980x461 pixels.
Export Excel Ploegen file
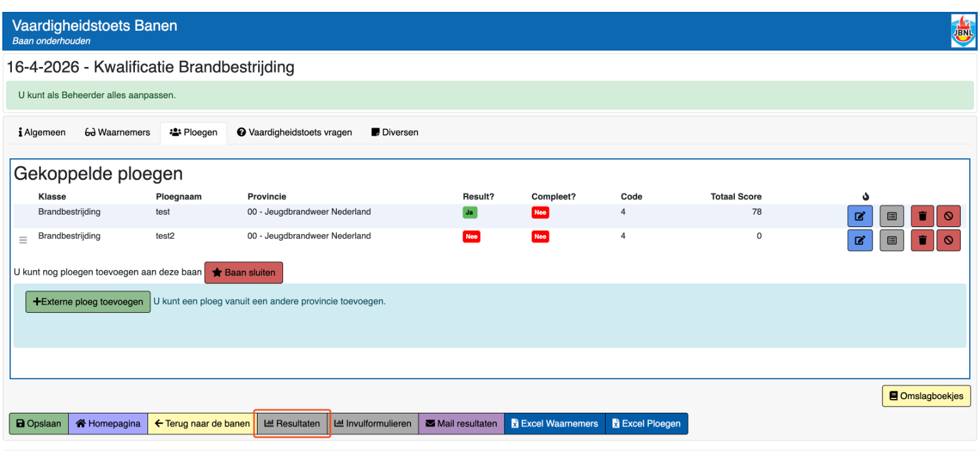[x=646, y=423]
